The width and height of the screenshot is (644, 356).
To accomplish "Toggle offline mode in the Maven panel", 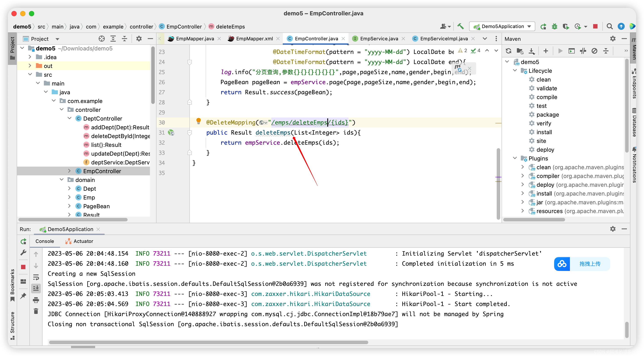I will pyautogui.click(x=595, y=51).
